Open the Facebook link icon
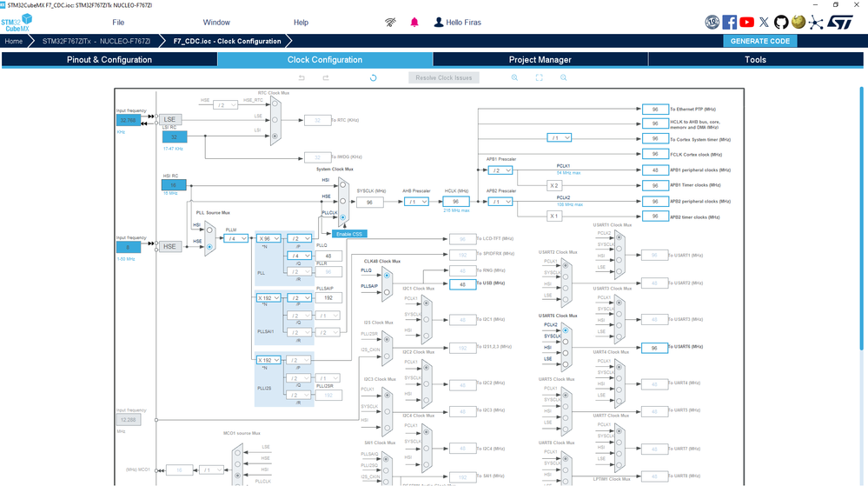Screen dimensions: 868x486 (730, 22)
